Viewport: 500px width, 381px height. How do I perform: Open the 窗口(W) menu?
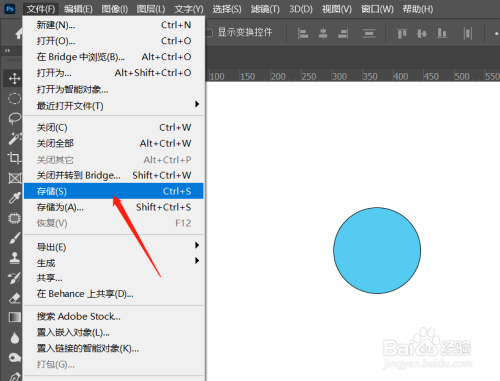coord(377,9)
